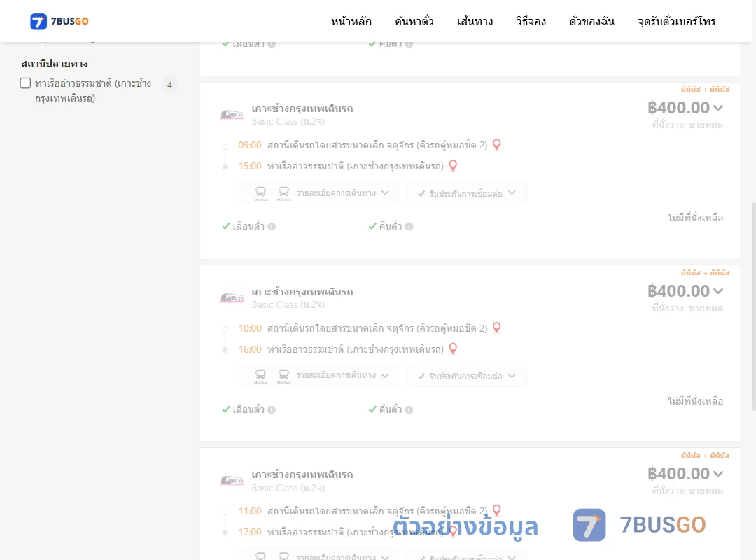Click map pin beside 16:00 arrival pier
The image size is (756, 560).
coord(453,349)
